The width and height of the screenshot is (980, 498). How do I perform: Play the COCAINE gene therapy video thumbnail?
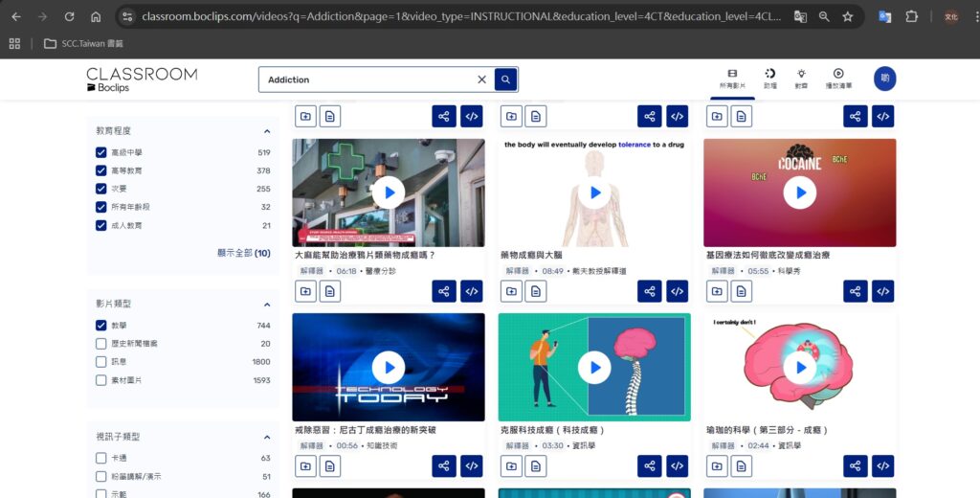click(799, 192)
